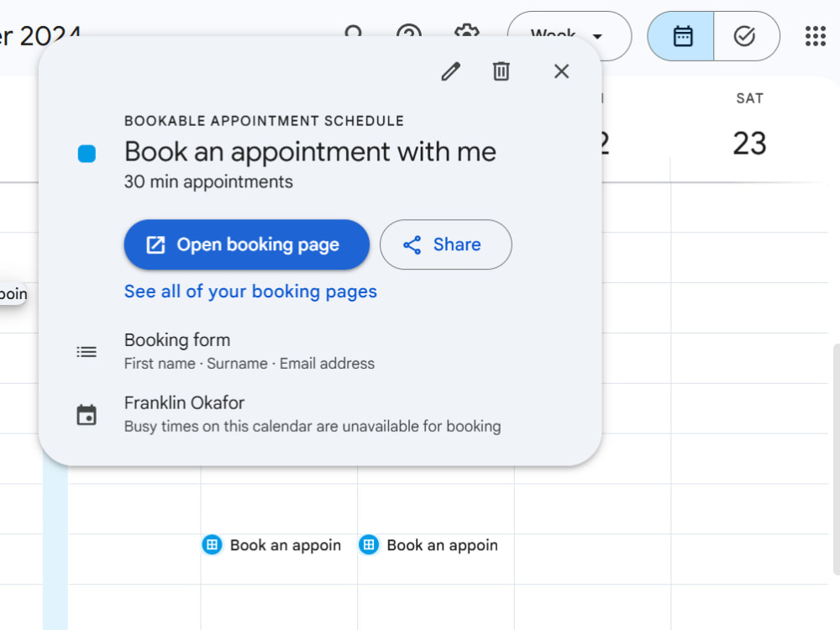Click the Franklin Okafor calendar icon
Viewport: 840px width, 630px height.
pyautogui.click(x=87, y=415)
